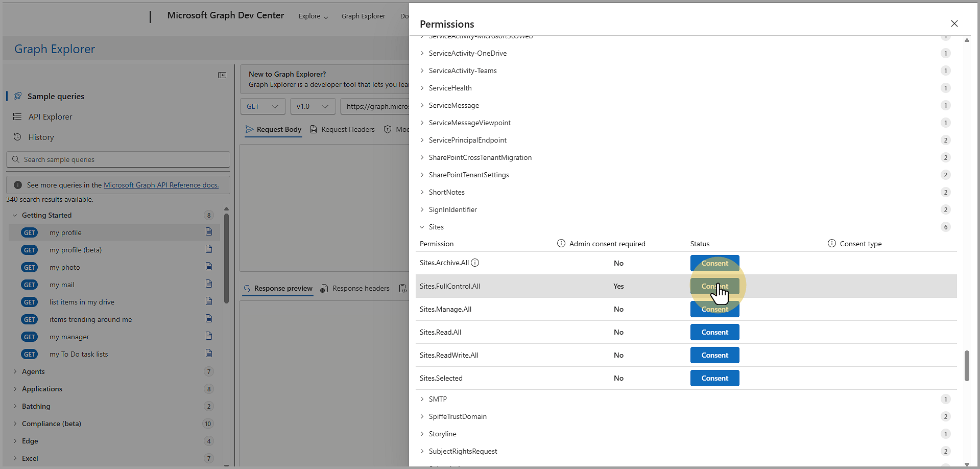The width and height of the screenshot is (980, 469).
Task: Open the GET HTTP method dropdown
Action: [262, 106]
